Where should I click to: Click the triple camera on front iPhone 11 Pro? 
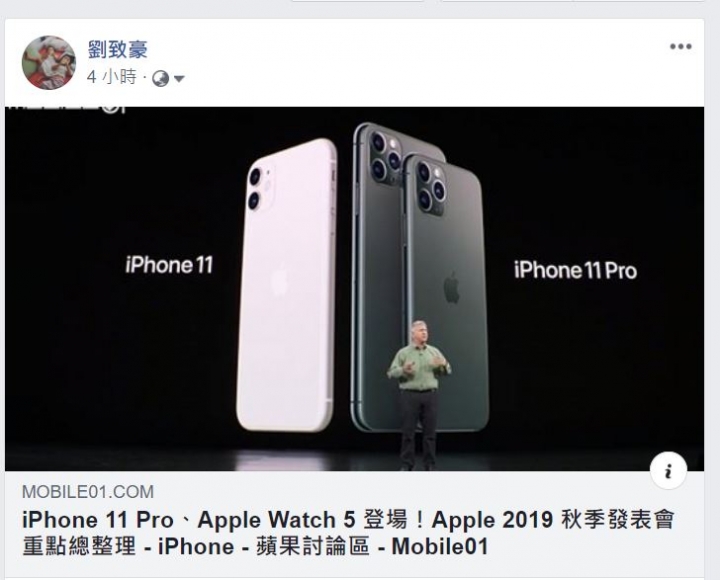tap(431, 186)
